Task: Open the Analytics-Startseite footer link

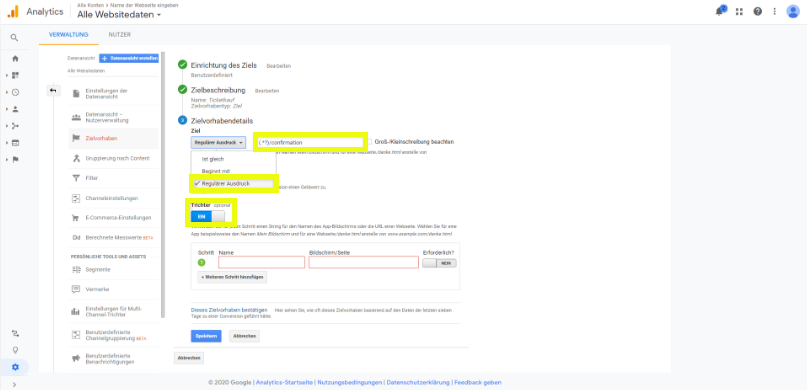Action: tap(284, 382)
